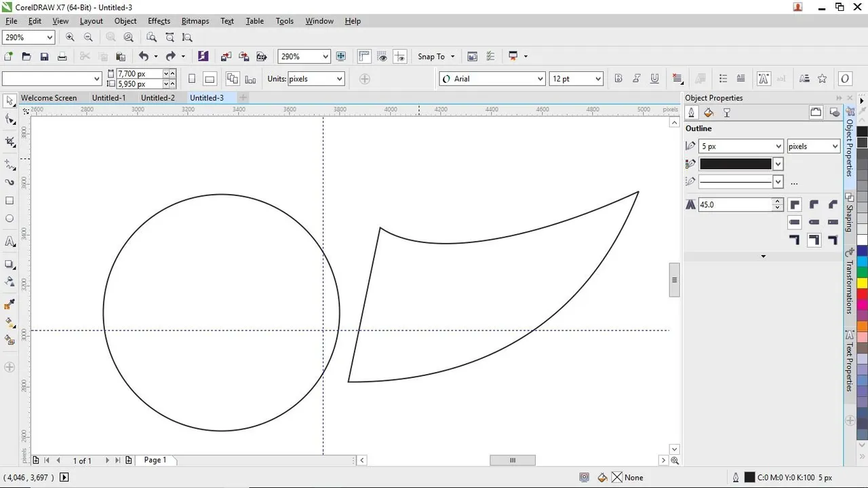Viewport: 868px width, 488px height.
Task: Select mitered corners outline option
Action: 795,204
